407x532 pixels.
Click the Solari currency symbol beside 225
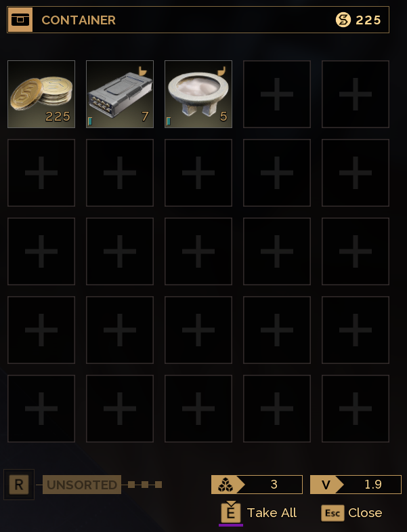point(343,20)
